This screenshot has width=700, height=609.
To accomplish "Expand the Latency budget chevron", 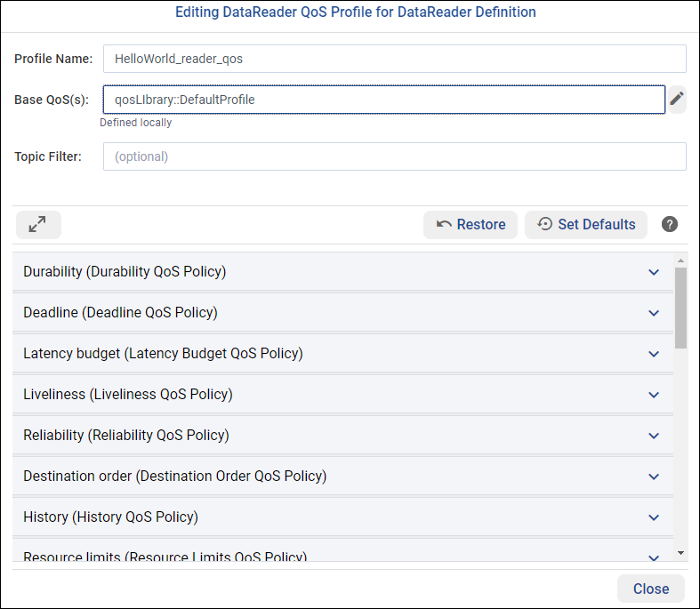I will (x=654, y=354).
